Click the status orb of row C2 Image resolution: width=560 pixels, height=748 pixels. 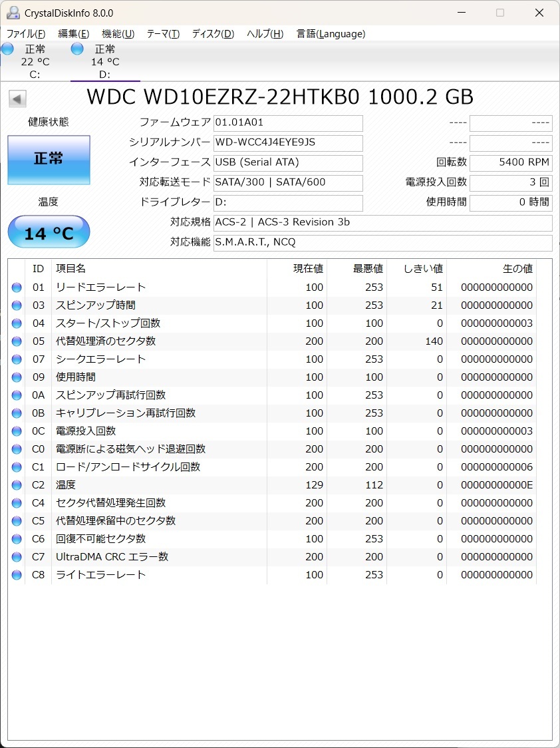pyautogui.click(x=17, y=485)
